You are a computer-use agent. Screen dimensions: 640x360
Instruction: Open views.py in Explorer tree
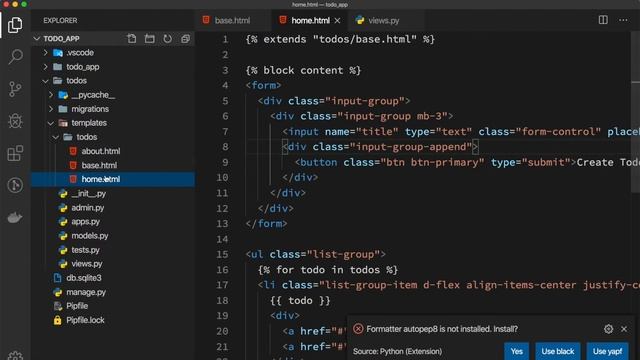click(87, 264)
